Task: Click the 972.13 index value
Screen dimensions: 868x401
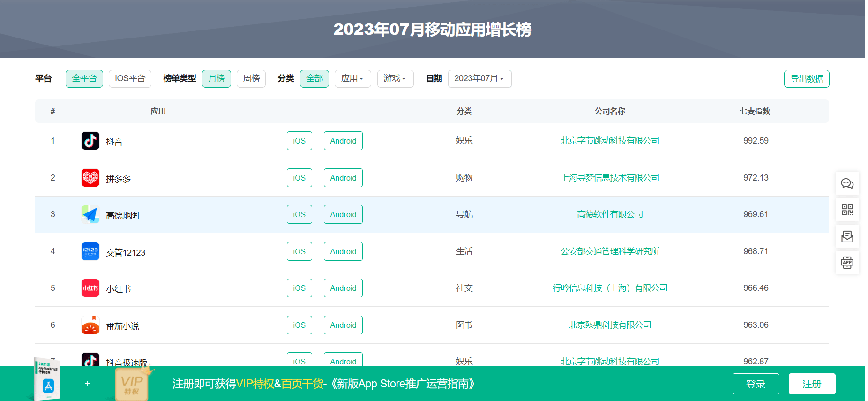Action: click(756, 178)
